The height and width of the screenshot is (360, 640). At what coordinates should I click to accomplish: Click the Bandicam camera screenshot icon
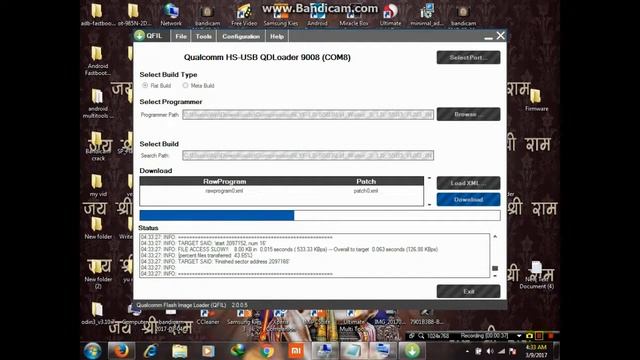point(529,336)
